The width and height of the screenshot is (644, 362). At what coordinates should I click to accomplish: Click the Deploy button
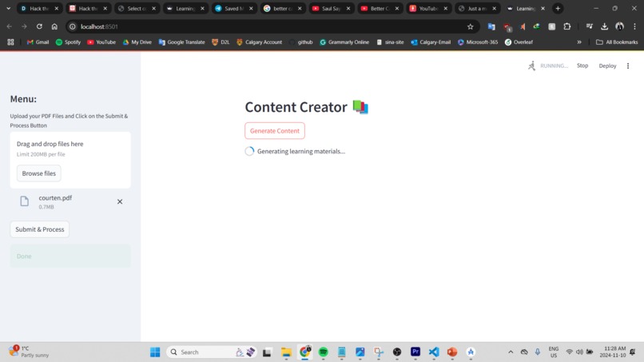click(607, 66)
